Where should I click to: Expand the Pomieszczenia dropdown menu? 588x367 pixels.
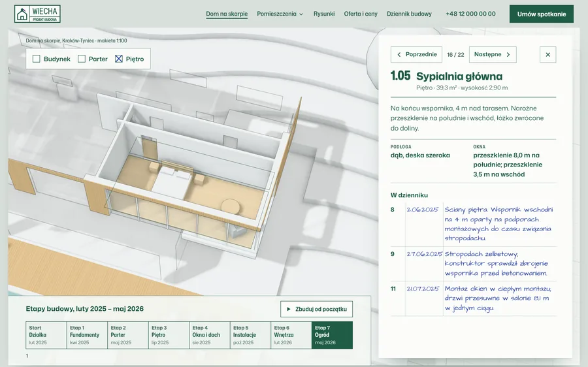coord(280,14)
